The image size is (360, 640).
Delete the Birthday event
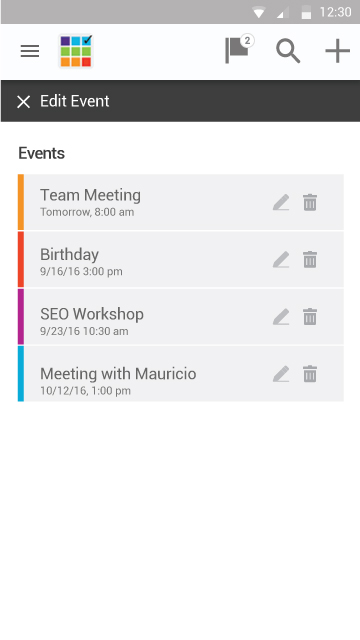[310, 260]
